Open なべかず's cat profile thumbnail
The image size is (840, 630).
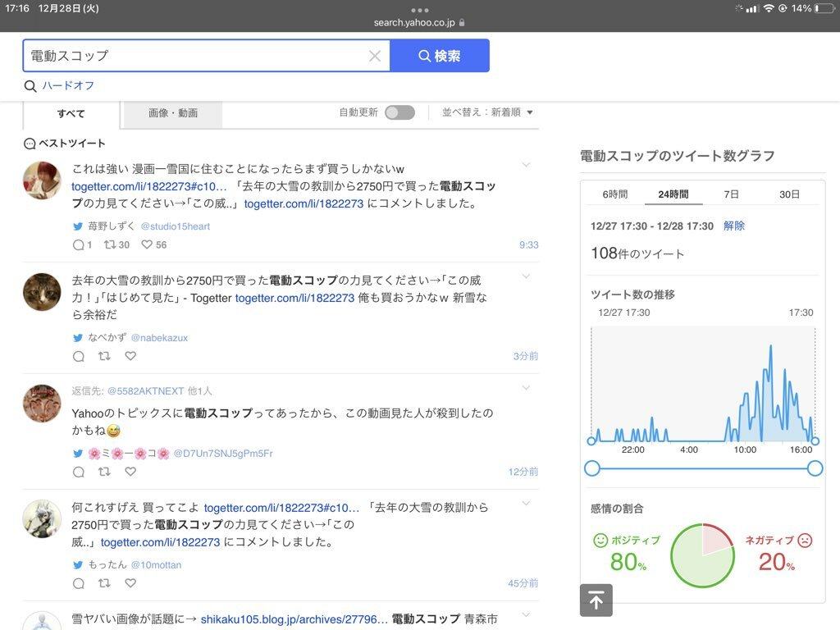(42, 292)
